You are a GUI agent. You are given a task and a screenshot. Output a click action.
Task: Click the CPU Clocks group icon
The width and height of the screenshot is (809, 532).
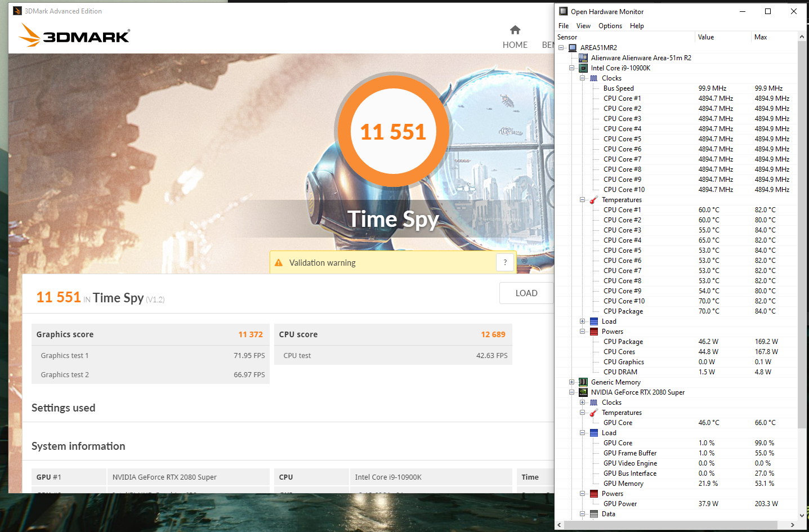coord(594,78)
